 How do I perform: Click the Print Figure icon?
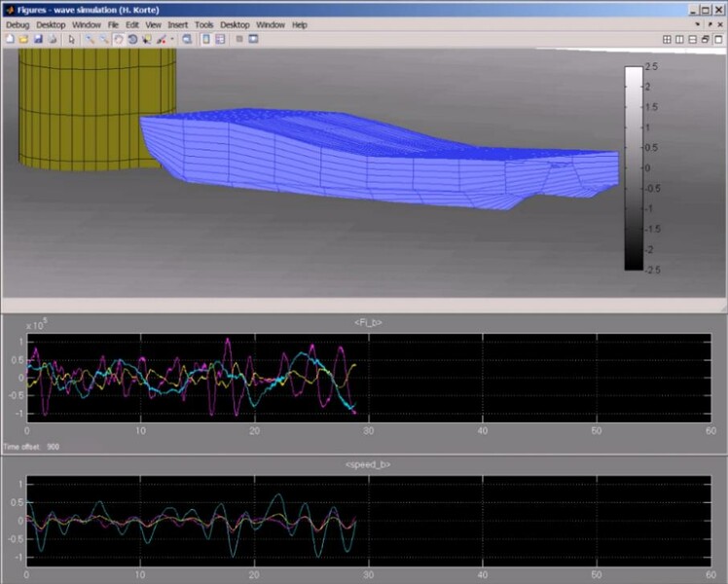(x=53, y=39)
